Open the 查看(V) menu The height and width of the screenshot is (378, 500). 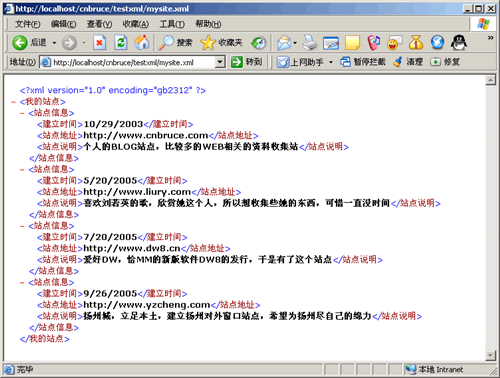tap(99, 24)
